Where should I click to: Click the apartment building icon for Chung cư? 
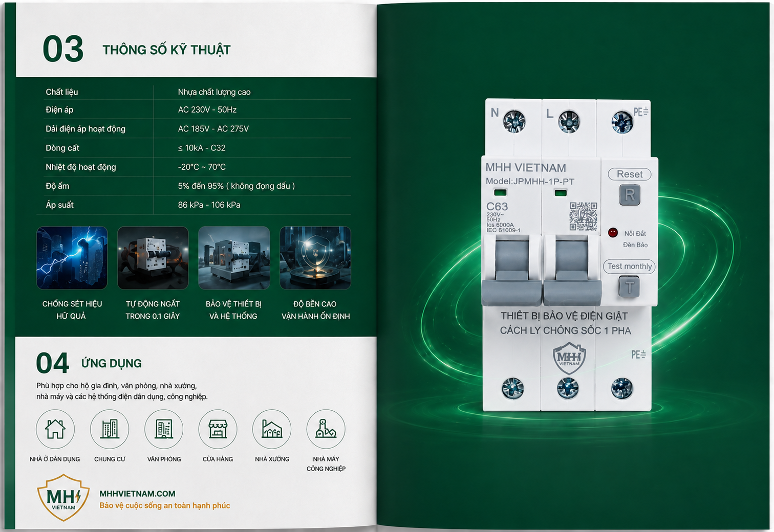click(x=110, y=429)
